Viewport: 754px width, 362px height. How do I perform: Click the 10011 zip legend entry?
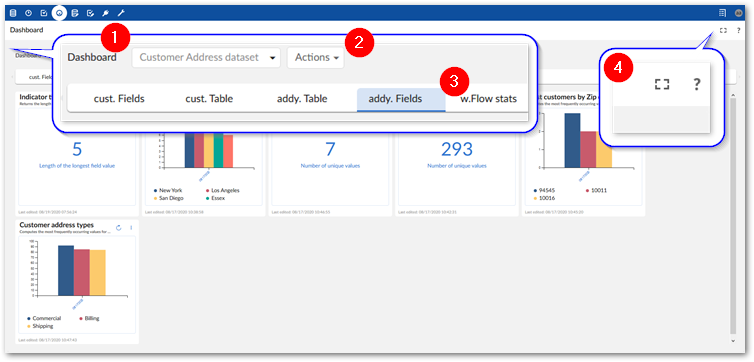click(596, 190)
